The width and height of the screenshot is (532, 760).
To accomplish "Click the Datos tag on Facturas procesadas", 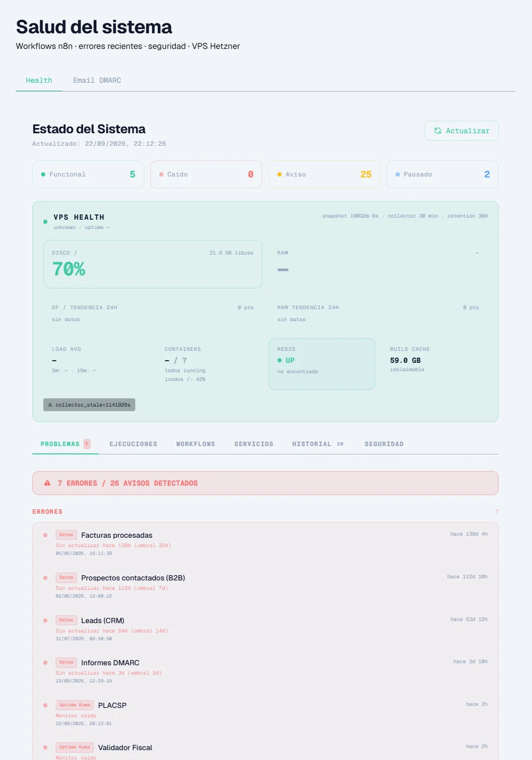I will tap(66, 535).
